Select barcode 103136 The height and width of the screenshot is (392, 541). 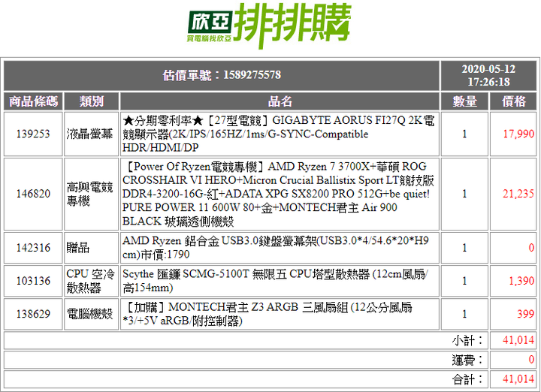click(34, 281)
